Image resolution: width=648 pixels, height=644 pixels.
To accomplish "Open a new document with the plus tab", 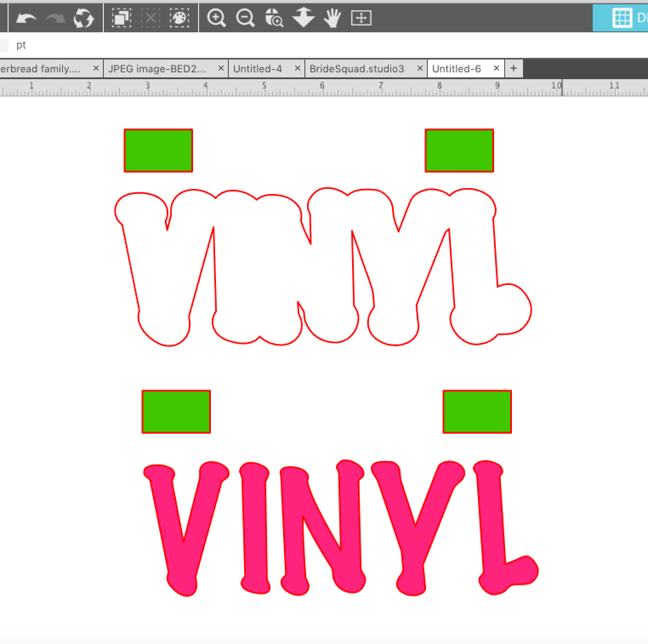I will pyautogui.click(x=514, y=68).
